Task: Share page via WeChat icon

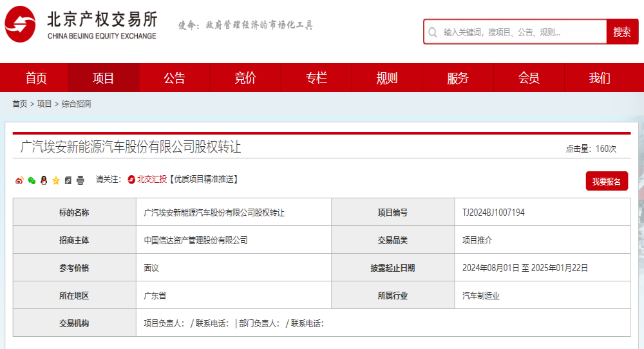Action: pyautogui.click(x=32, y=180)
